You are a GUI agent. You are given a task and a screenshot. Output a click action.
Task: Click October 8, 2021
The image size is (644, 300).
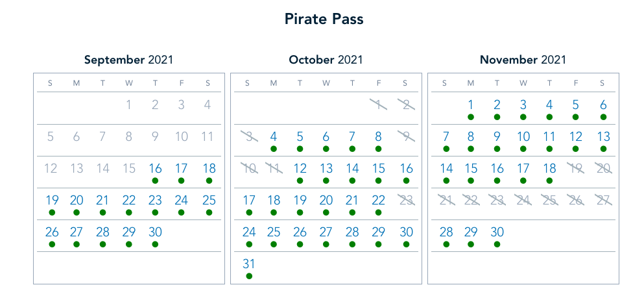tap(378, 136)
